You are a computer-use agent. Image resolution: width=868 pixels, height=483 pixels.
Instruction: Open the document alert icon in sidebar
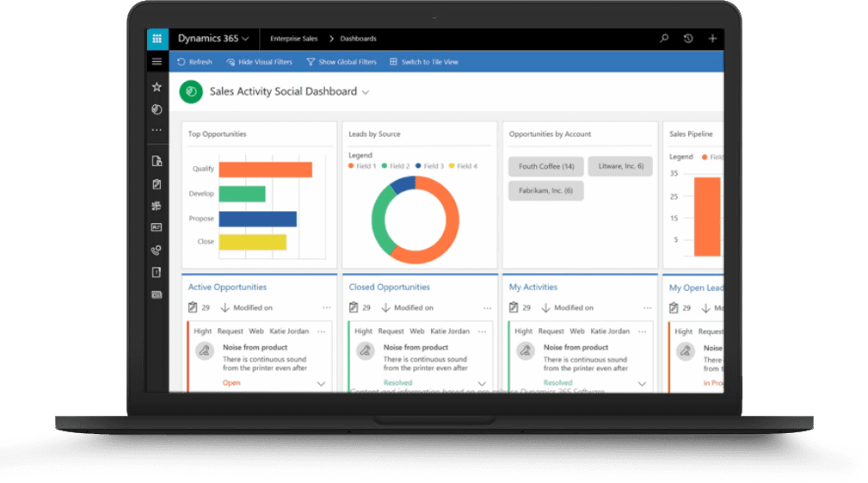157,273
